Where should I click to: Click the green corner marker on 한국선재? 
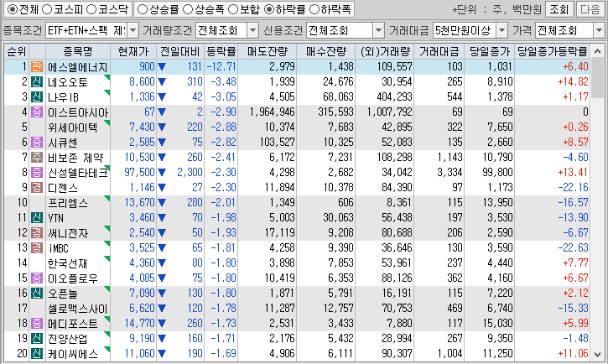[x=107, y=259]
